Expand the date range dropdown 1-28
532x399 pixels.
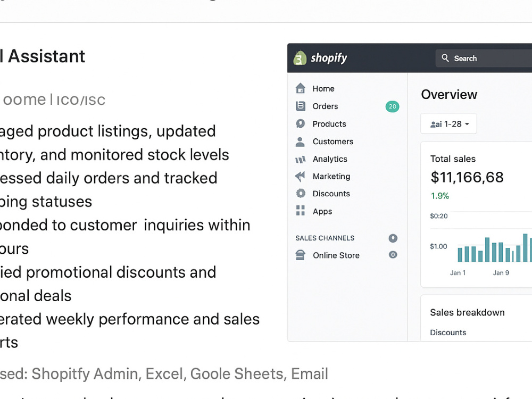coord(448,124)
